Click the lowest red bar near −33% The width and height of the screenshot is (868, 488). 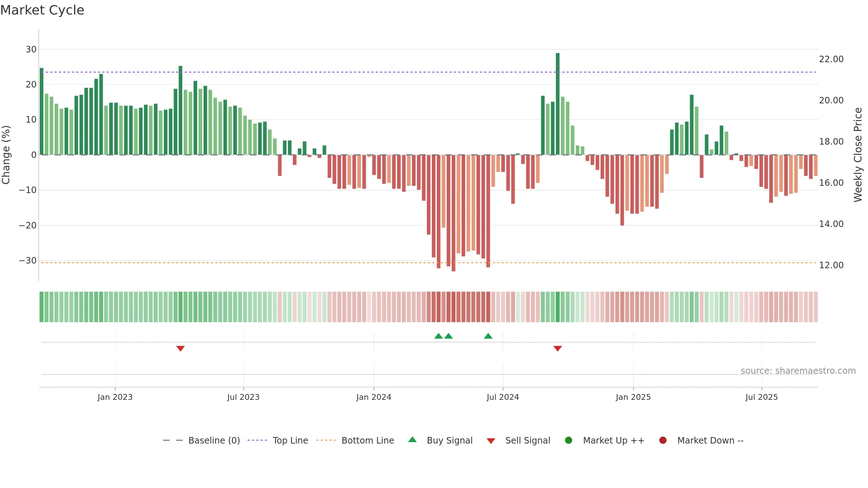[x=454, y=213]
